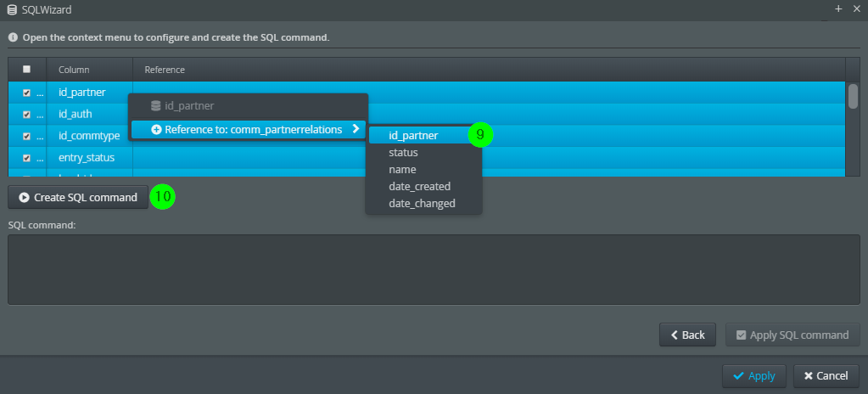Click the ellipsis next to entry_status checkbox
Screen dimensions: 868x394
coord(39,159)
